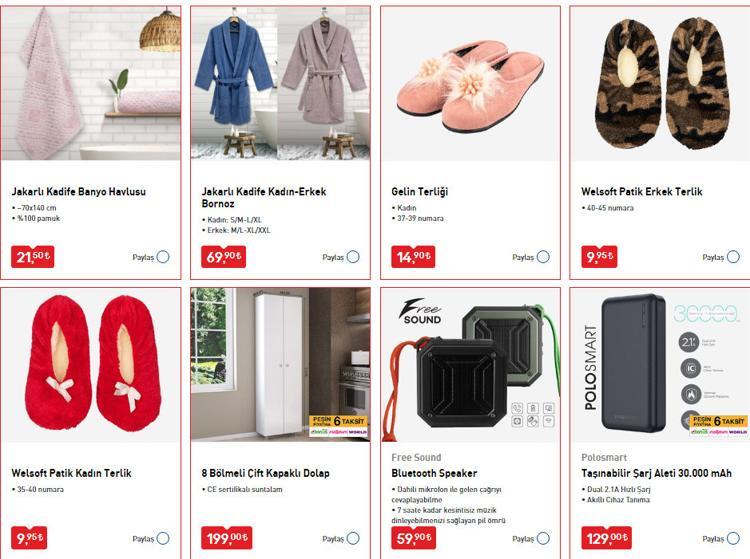Toggle Paylaş circle for Taşınabilir Şarj Aleti
750x559 pixels.
coord(733,538)
